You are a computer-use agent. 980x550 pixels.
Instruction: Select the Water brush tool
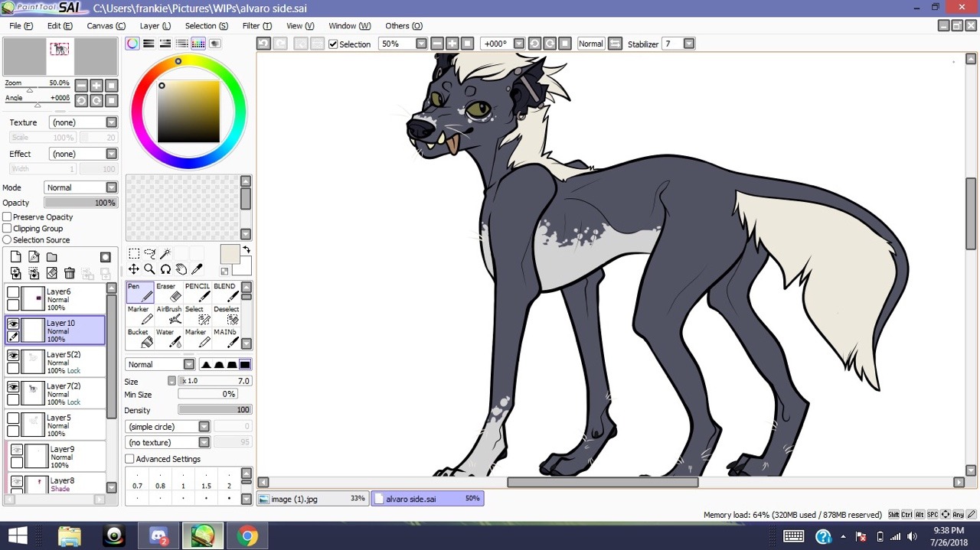pyautogui.click(x=168, y=338)
